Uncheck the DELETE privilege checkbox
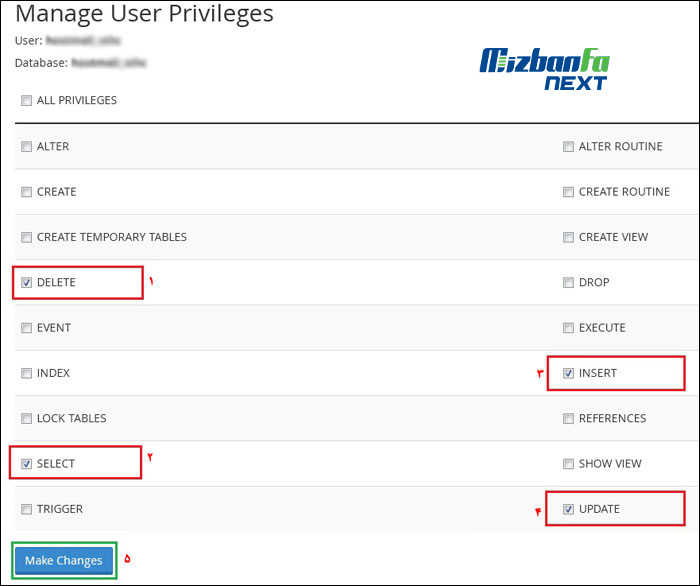The width and height of the screenshot is (700, 586). coord(27,283)
